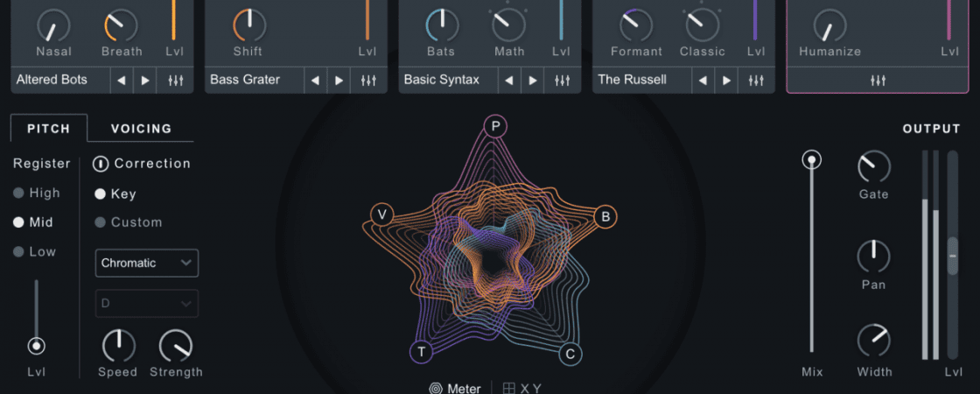This screenshot has height=394, width=980.
Task: Adjust the Formant knob
Action: pyautogui.click(x=636, y=26)
